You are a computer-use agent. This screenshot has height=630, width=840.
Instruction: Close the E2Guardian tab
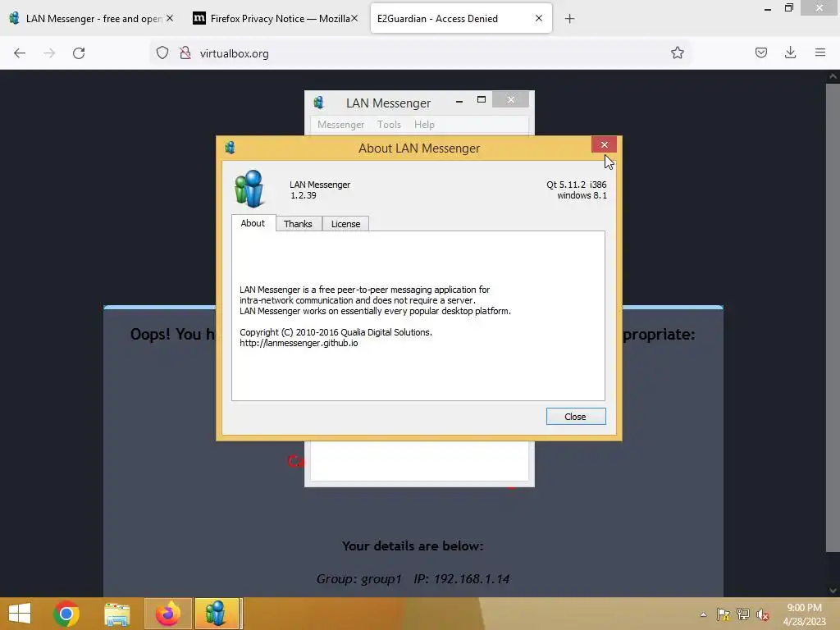[x=539, y=18]
